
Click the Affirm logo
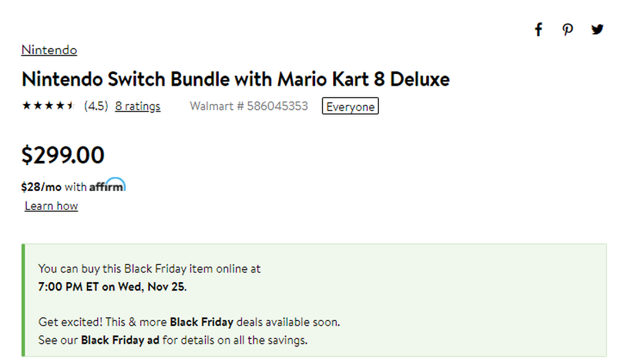point(108,185)
